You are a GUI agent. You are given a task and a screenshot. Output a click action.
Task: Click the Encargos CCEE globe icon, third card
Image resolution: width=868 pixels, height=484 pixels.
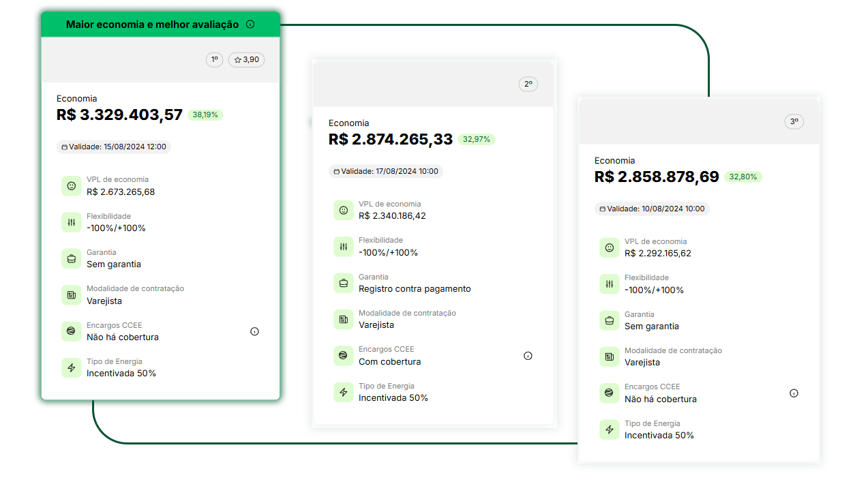point(609,393)
